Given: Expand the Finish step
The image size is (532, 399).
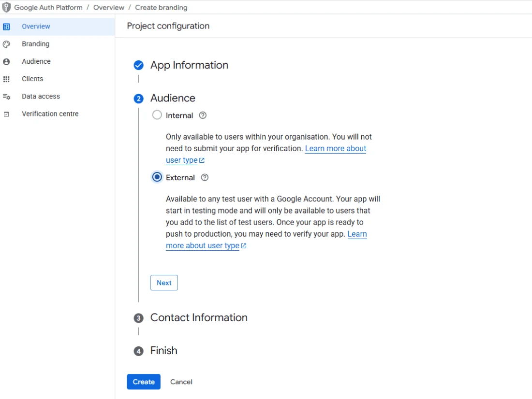Looking at the screenshot, I should pyautogui.click(x=163, y=351).
